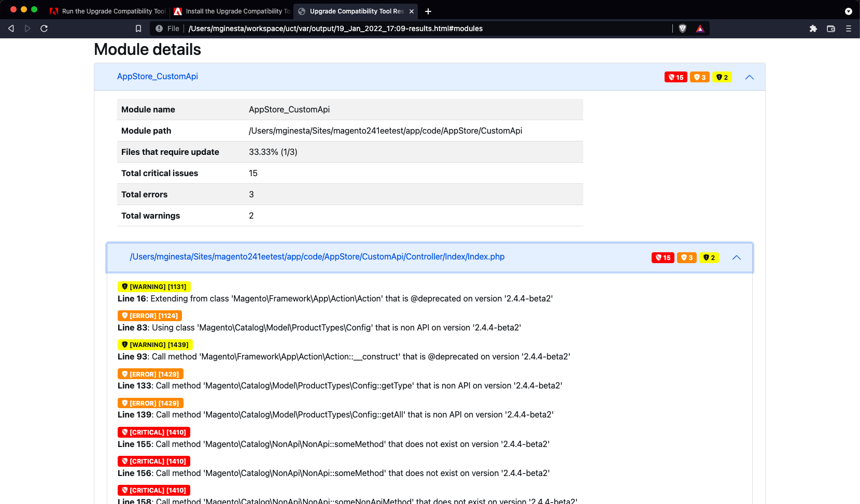Open the AppStore_CustomApi module link

[158, 76]
